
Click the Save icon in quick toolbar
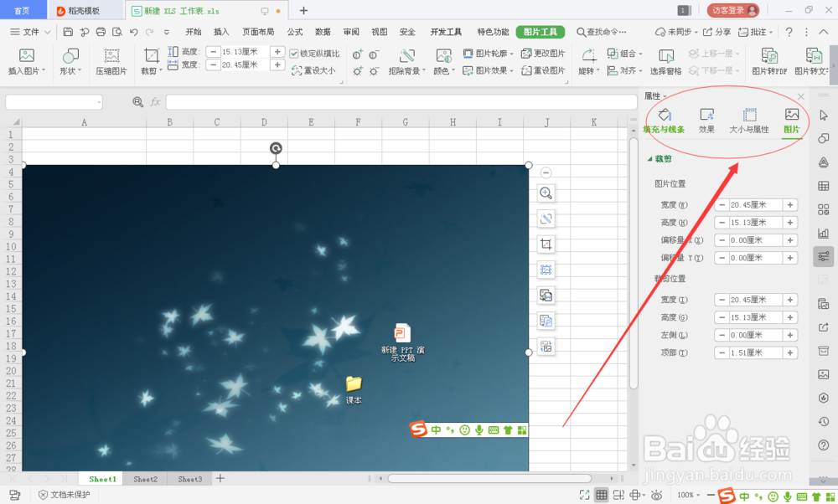pos(68,32)
